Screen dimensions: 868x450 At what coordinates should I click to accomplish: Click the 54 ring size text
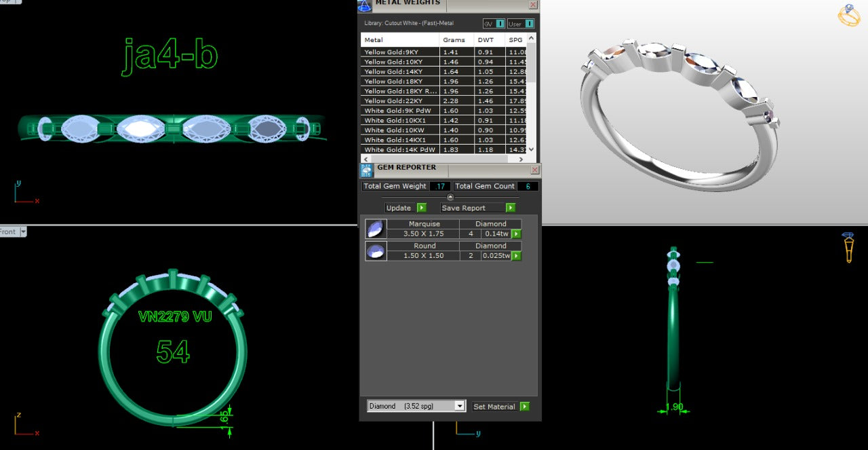tap(173, 352)
